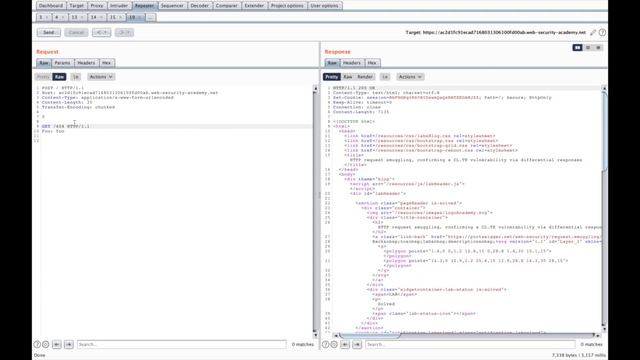The image size is (640, 360).
Task: Switch to the Intruder tab
Action: (119, 6)
